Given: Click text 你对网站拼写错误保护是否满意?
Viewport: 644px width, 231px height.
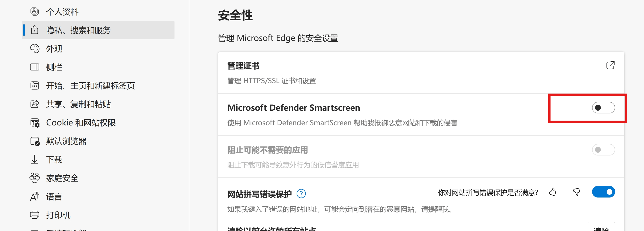Looking at the screenshot, I should (x=488, y=192).
